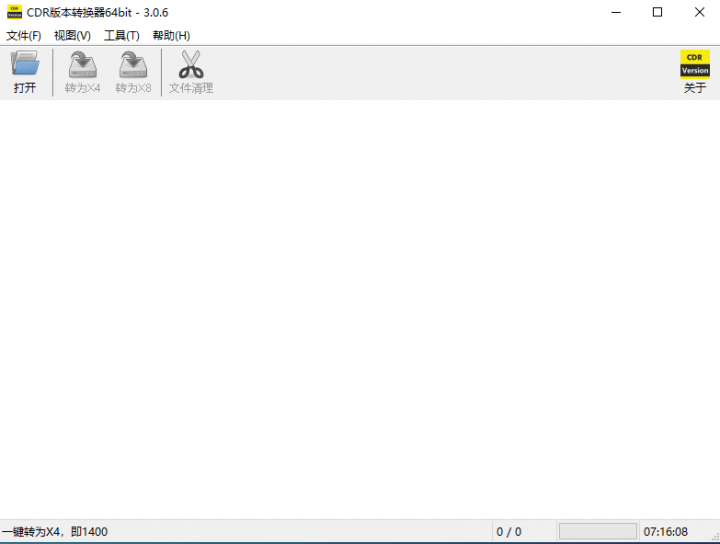Click the 关于 label under the CDR icon
This screenshot has width=720, height=544.
click(695, 88)
